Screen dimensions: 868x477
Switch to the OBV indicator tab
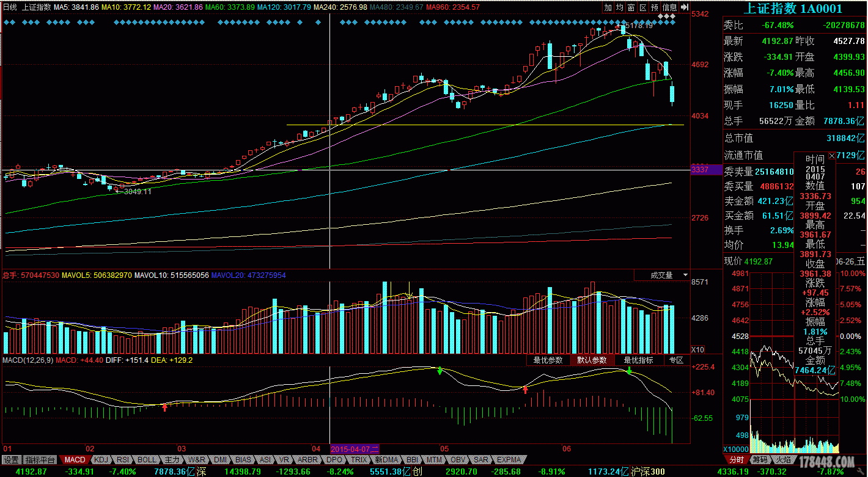[458, 460]
